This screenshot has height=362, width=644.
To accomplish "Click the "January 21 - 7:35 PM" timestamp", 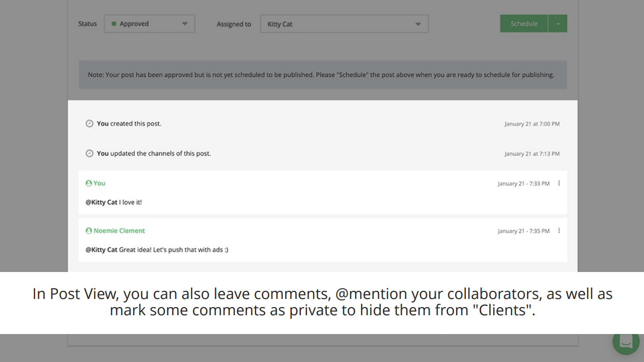I will click(523, 231).
